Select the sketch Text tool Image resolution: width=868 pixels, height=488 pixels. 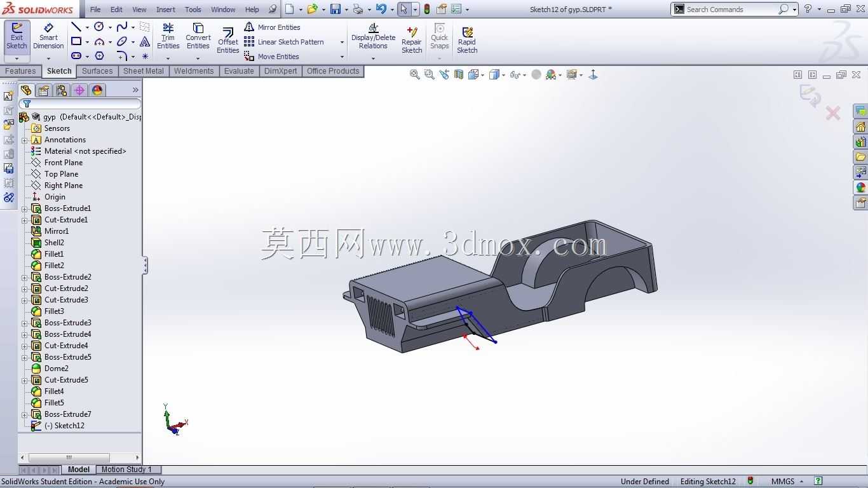point(145,41)
